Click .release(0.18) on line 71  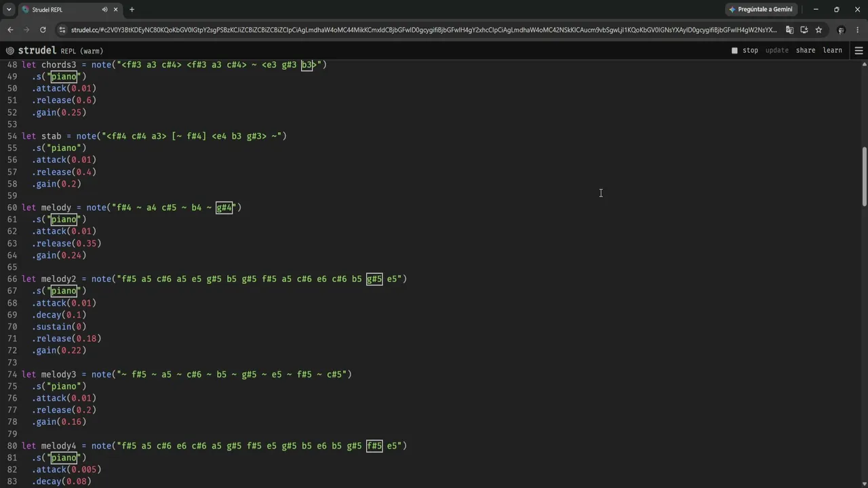click(66, 338)
